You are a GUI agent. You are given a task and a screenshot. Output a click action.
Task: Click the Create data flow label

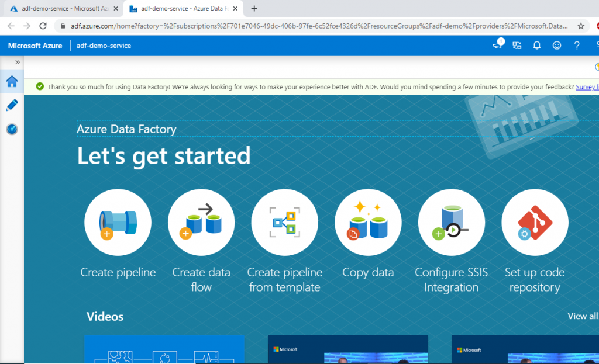point(201,280)
